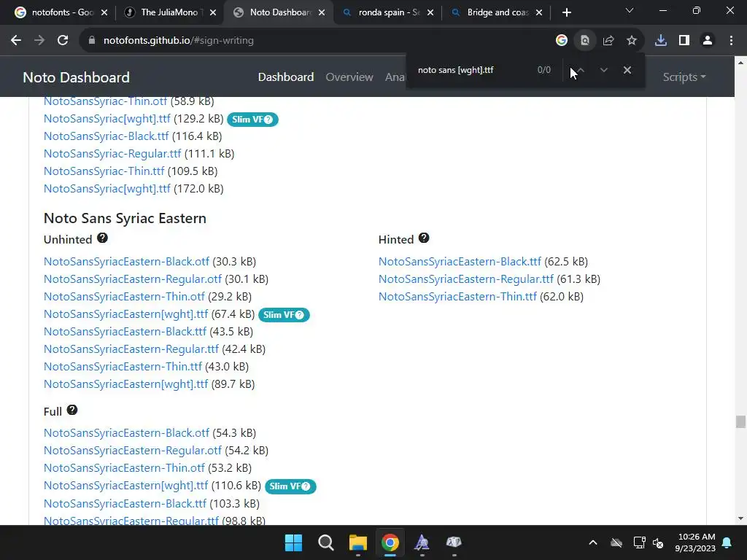Open Chrome's three-dot menu

click(x=731, y=41)
